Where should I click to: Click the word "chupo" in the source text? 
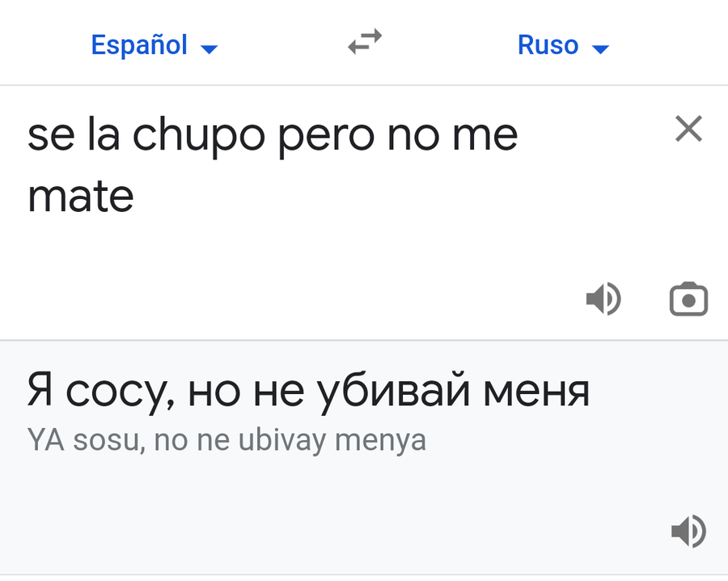(x=198, y=136)
